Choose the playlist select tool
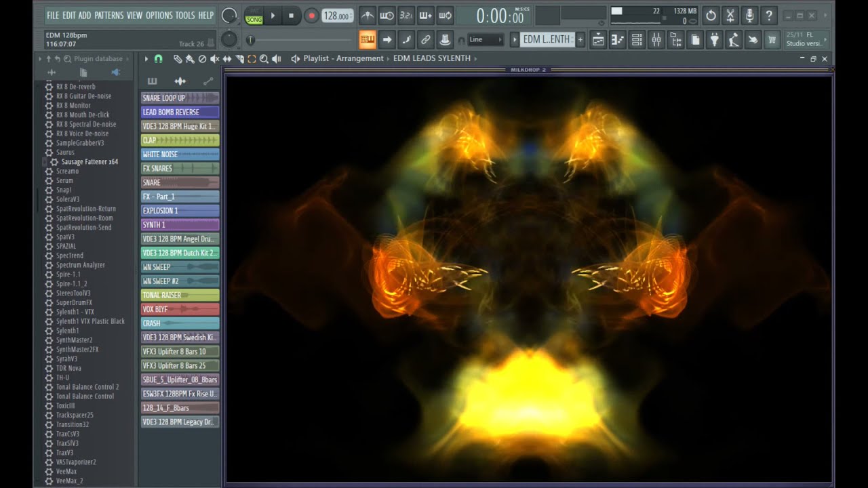The image size is (868, 488). (x=252, y=59)
